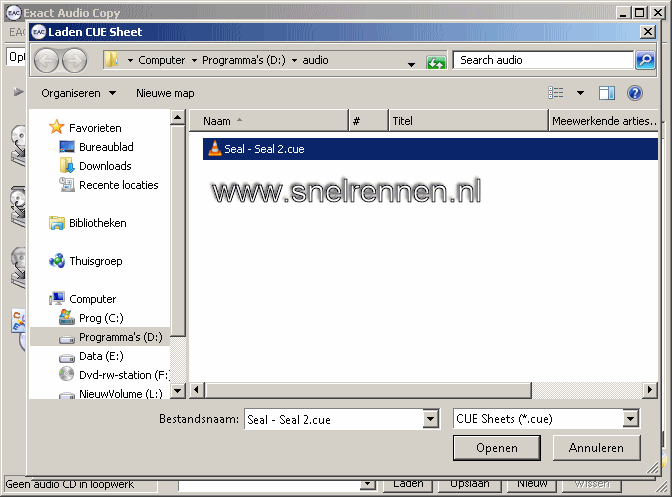This screenshot has height=497, width=672.
Task: Open the change view icon
Action: point(556,93)
